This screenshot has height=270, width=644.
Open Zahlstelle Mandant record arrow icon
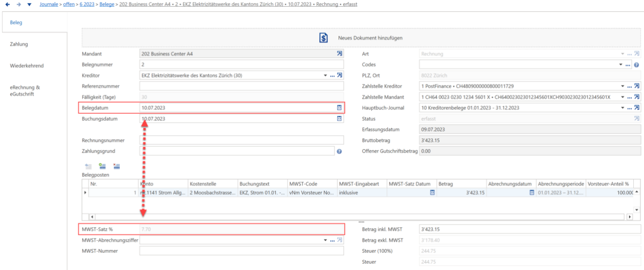(x=636, y=97)
